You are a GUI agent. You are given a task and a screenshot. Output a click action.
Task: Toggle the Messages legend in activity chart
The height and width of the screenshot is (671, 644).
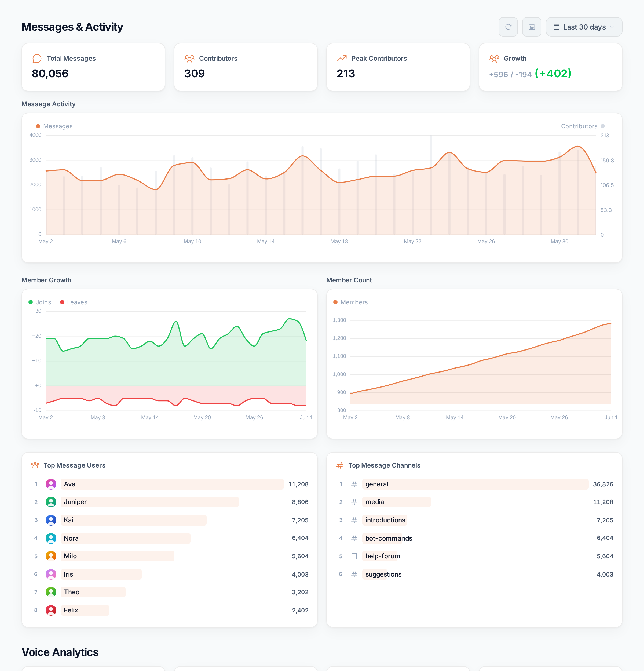pos(54,126)
